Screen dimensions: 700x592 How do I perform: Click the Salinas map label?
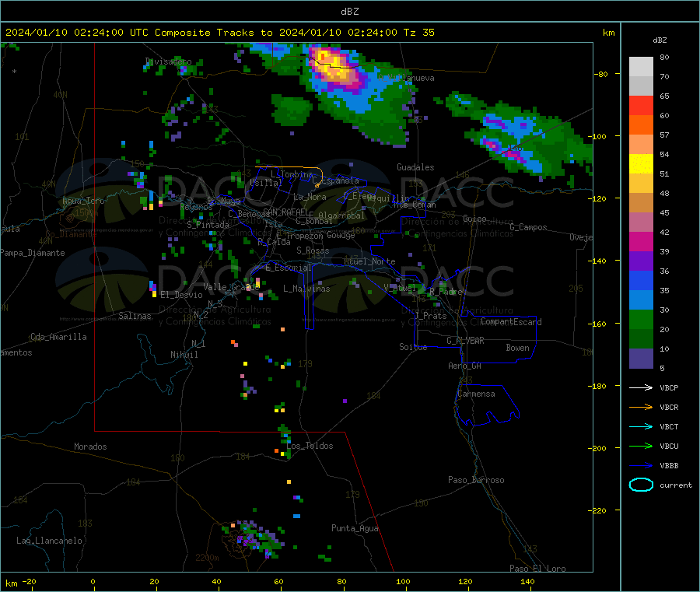(135, 316)
